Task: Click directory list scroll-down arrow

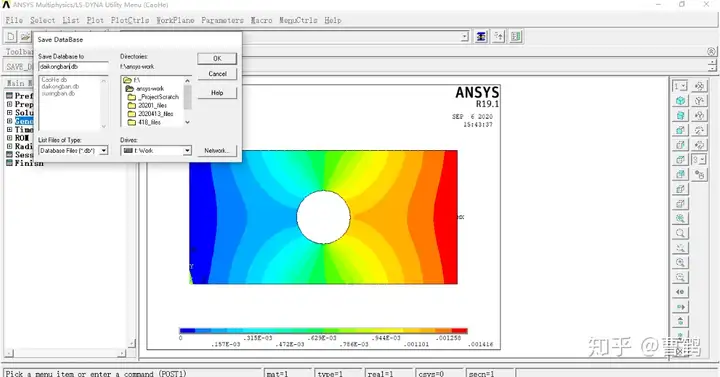Action: pos(187,122)
